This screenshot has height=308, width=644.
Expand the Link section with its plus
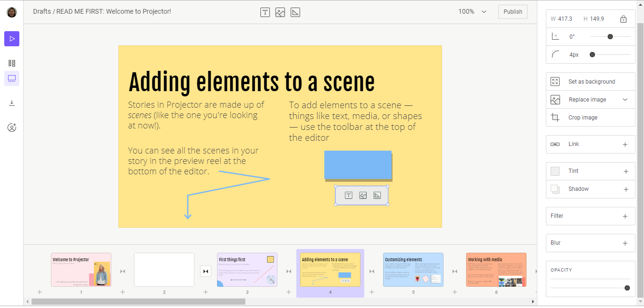pyautogui.click(x=625, y=145)
